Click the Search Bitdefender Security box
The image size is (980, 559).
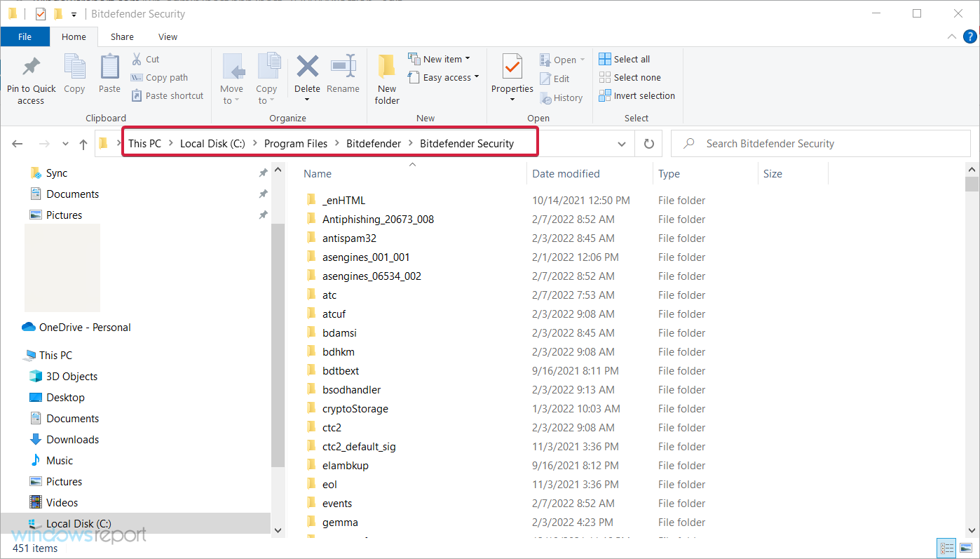pos(820,144)
